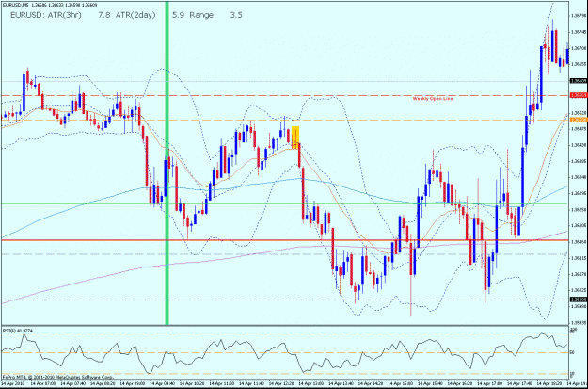Click the ATR(2day) value 5.9
The image size is (588, 389).
179,15
